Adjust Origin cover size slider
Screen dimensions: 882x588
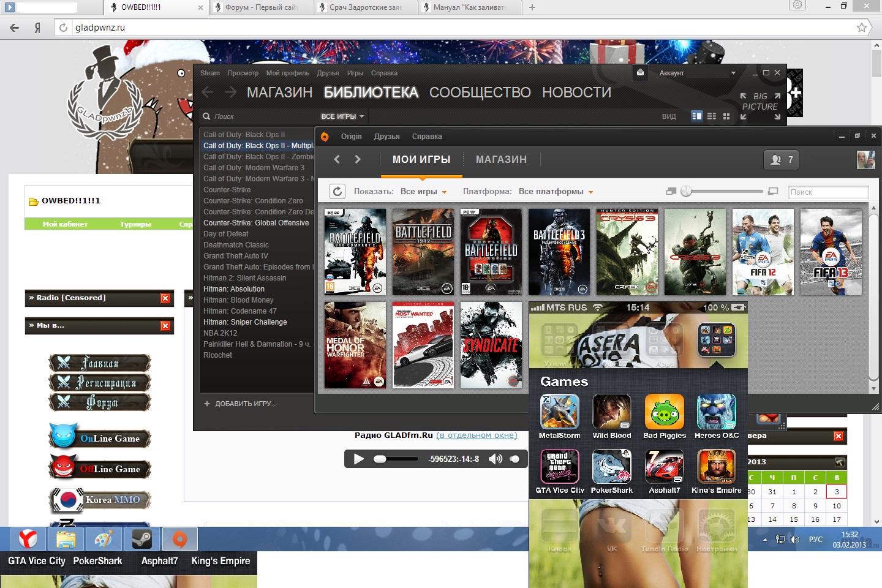coord(687,191)
